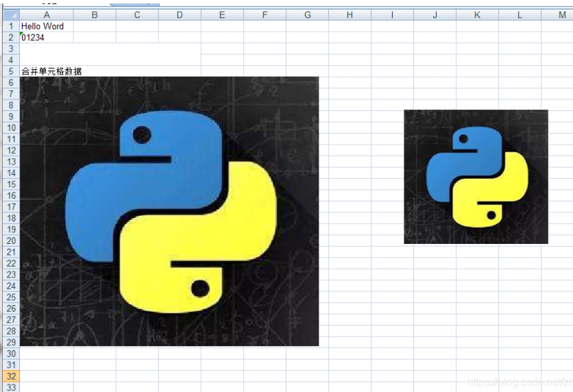Select row 15 header
Screen dimensions: 573x392
click(12, 184)
